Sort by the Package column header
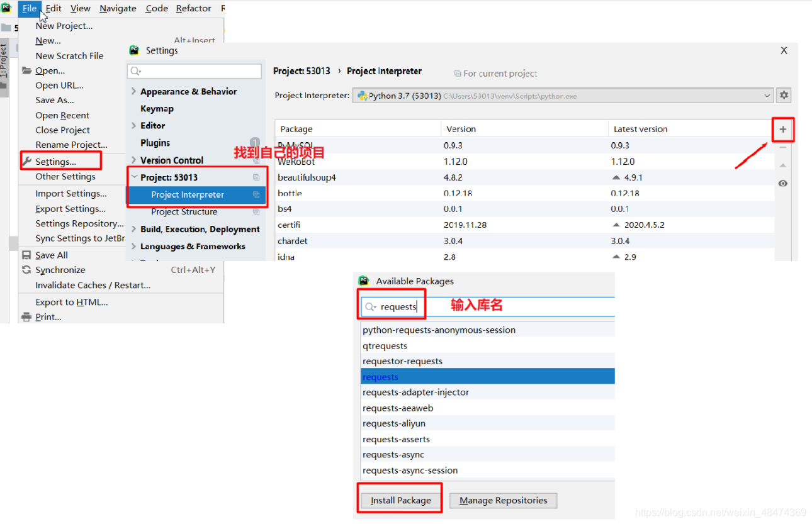Viewport: 812px width, 524px height. [x=358, y=129]
